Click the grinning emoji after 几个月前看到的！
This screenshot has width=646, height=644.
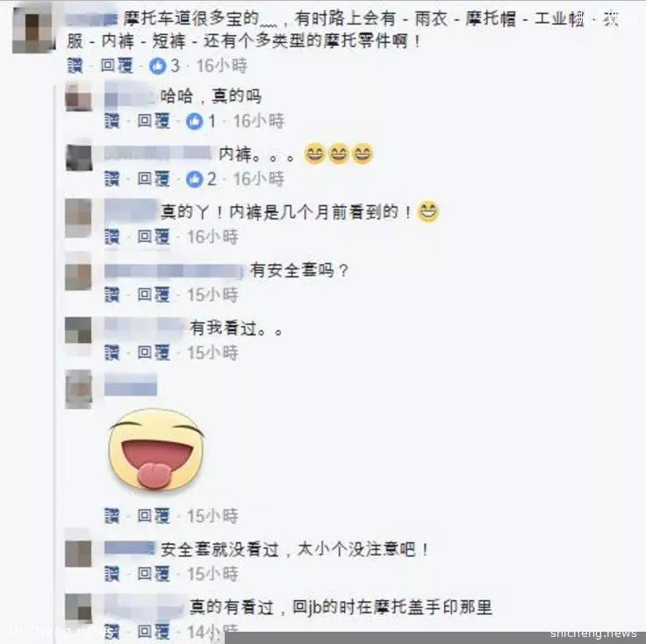click(428, 211)
